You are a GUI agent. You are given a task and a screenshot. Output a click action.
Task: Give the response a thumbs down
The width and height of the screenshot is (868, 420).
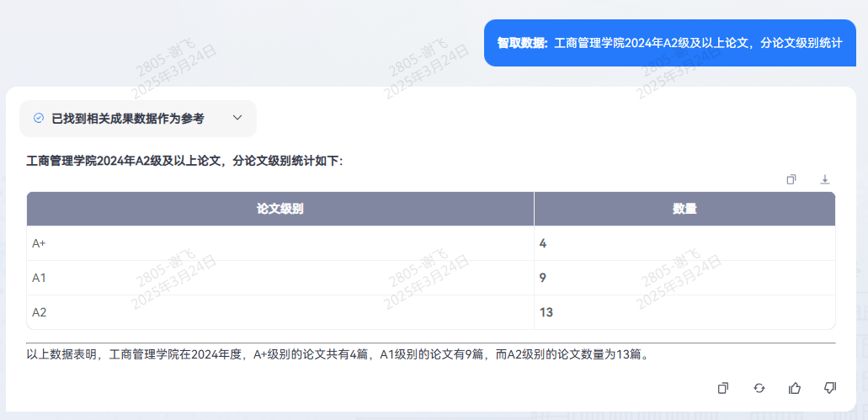click(x=829, y=387)
